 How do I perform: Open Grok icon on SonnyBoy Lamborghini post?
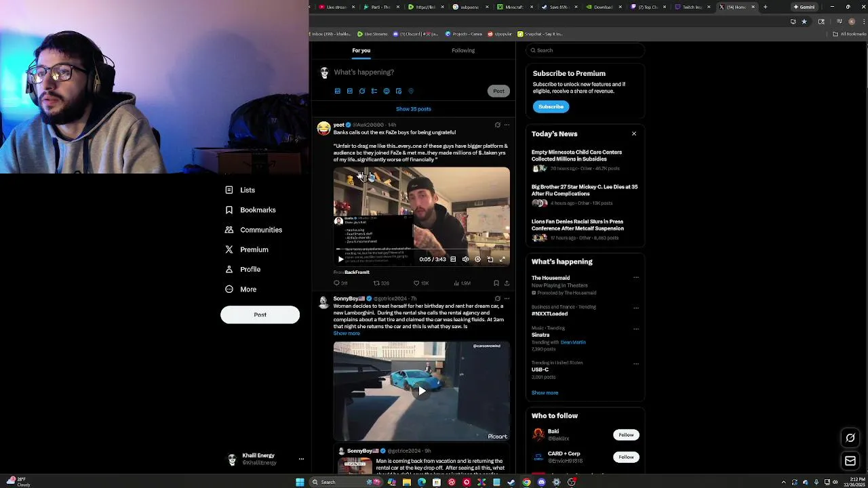[x=497, y=298]
